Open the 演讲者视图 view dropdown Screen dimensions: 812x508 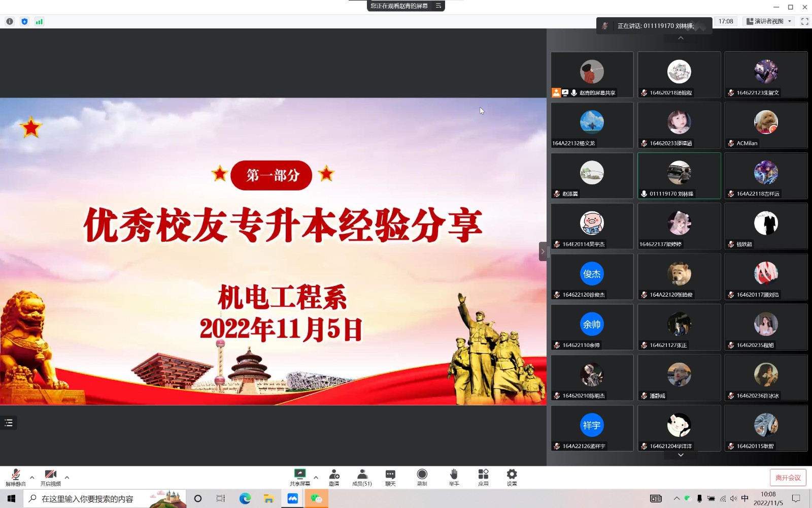(769, 21)
